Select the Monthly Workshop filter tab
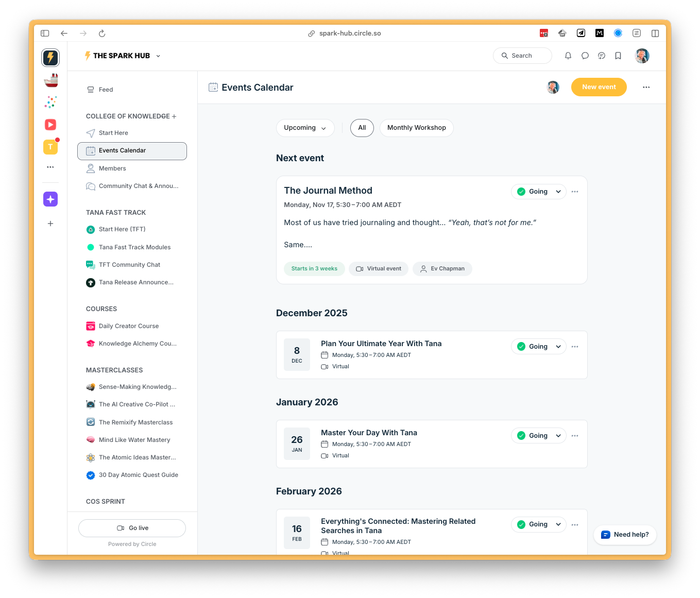The height and width of the screenshot is (598, 700). [x=417, y=128]
